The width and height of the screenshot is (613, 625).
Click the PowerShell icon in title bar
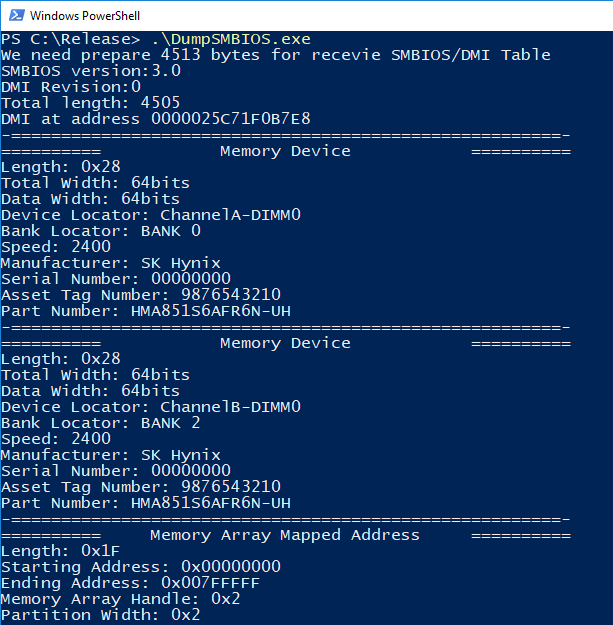click(x=17, y=16)
